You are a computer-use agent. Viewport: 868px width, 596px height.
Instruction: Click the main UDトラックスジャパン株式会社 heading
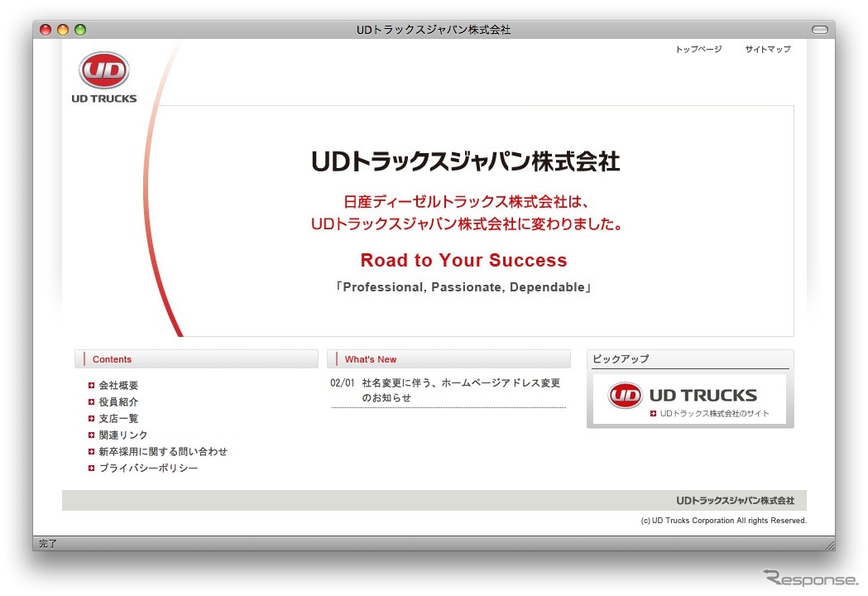coord(466,161)
